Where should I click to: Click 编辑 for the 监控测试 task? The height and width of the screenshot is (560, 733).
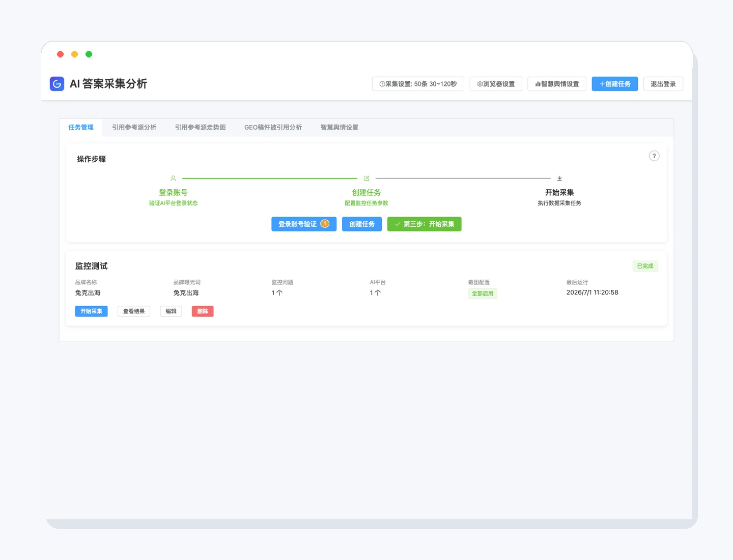tap(171, 311)
